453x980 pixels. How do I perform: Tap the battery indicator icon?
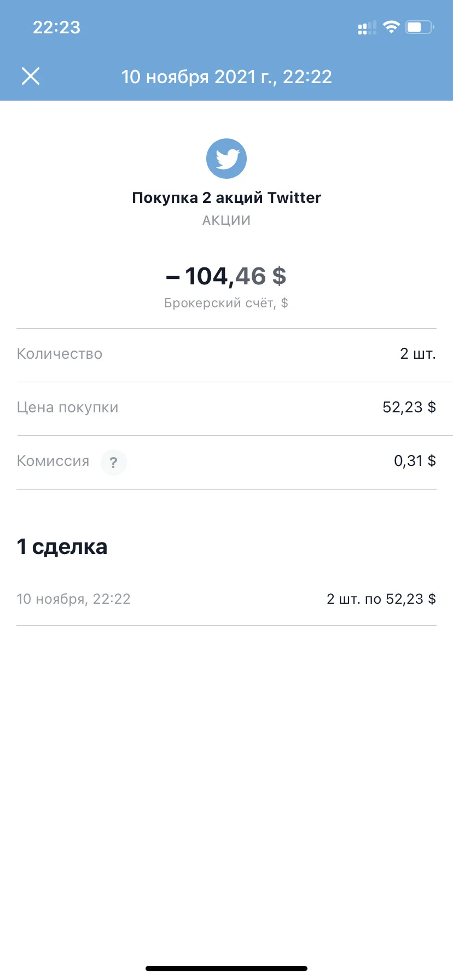point(420,27)
